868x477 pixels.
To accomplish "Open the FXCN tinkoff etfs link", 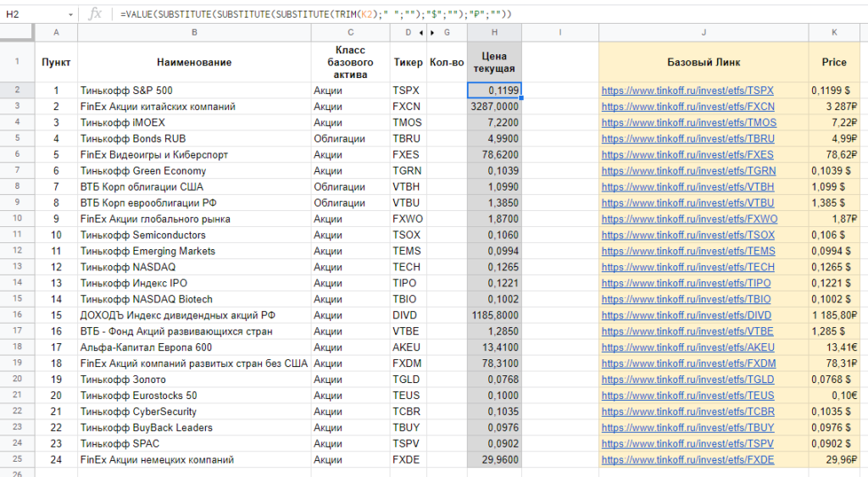I will click(687, 107).
